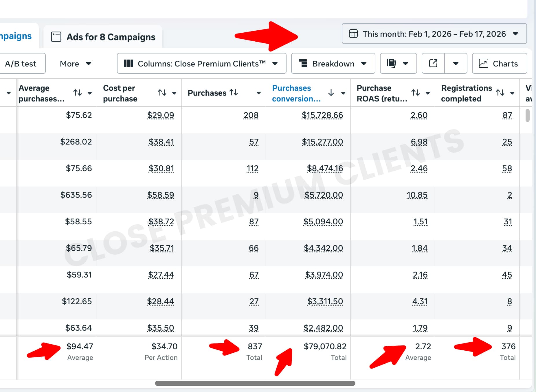Click the ads tab window icon
Viewport: 536px width, 392px height.
pyautogui.click(x=56, y=37)
